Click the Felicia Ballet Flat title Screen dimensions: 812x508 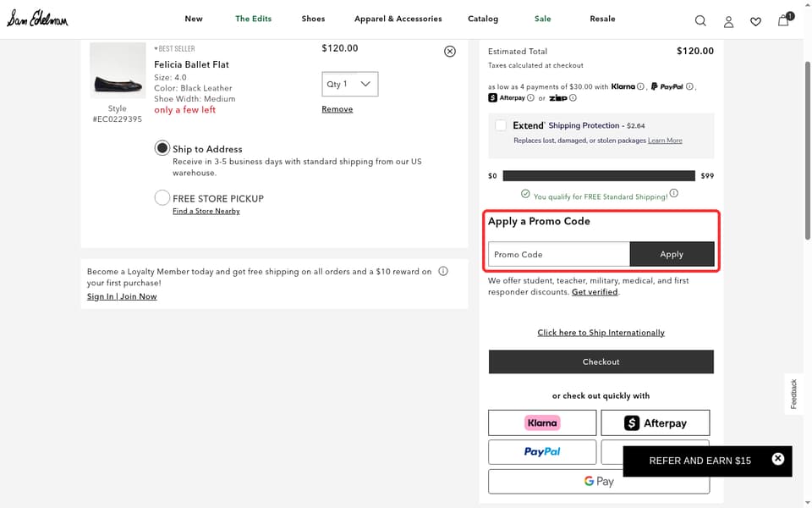pyautogui.click(x=191, y=64)
